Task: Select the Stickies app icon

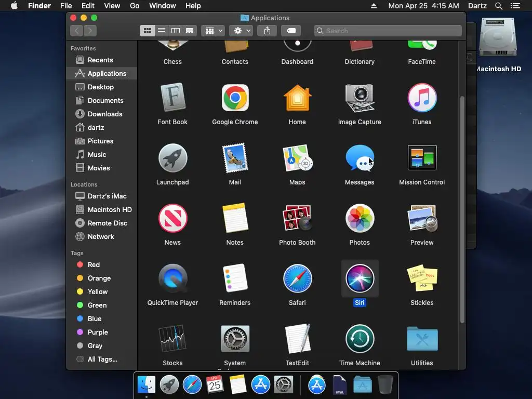Action: point(422,278)
